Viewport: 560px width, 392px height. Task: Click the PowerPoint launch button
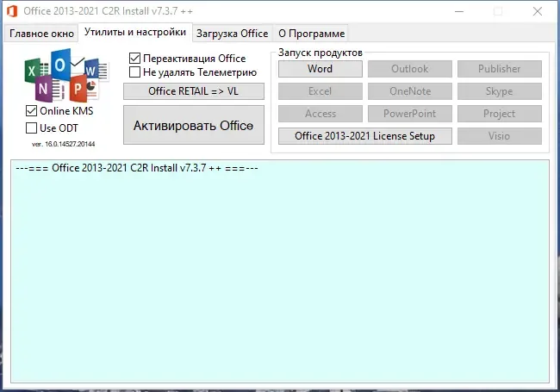(x=409, y=114)
